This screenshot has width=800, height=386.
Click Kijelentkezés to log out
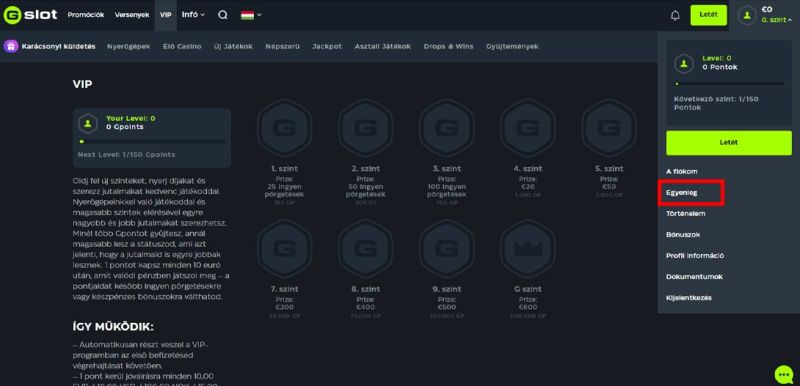coord(689,297)
